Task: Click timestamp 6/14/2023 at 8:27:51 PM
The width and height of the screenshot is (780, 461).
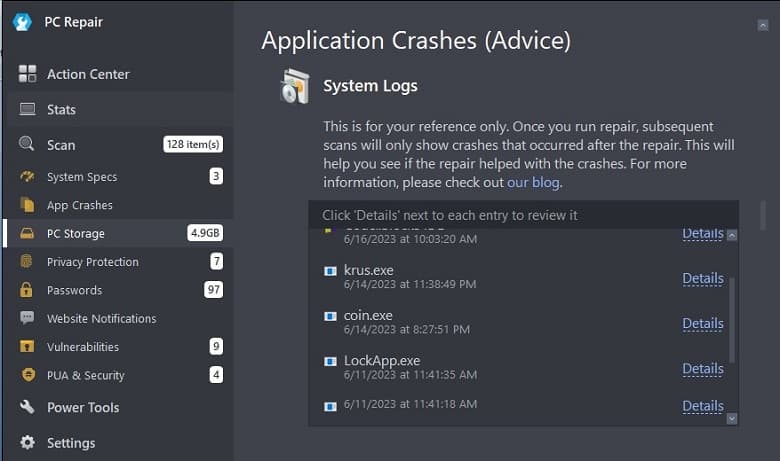Action: pos(407,330)
